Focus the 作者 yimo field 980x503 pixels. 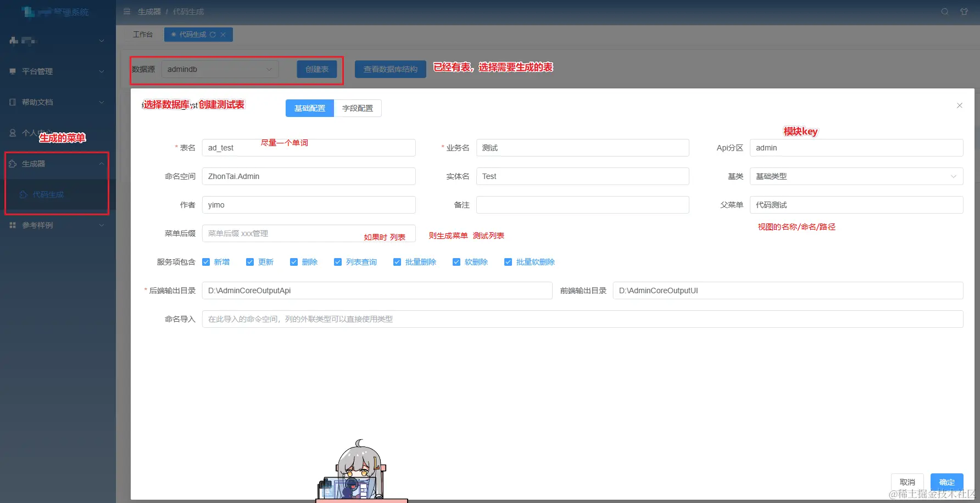point(309,205)
